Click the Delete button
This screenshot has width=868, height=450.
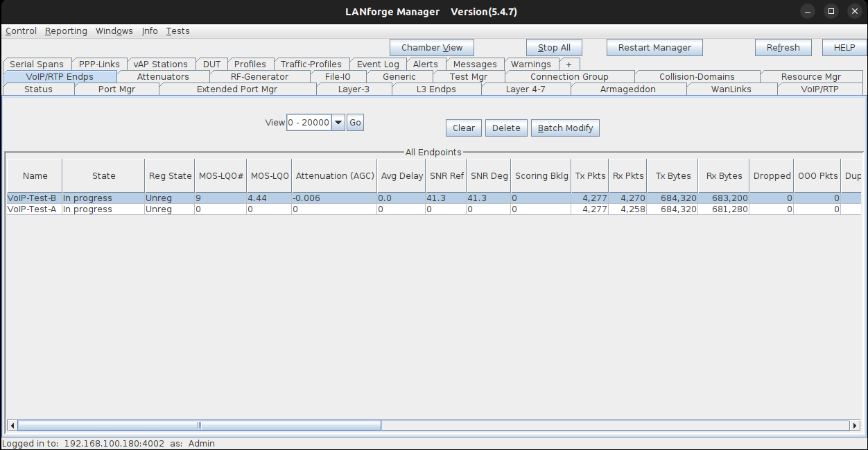506,128
